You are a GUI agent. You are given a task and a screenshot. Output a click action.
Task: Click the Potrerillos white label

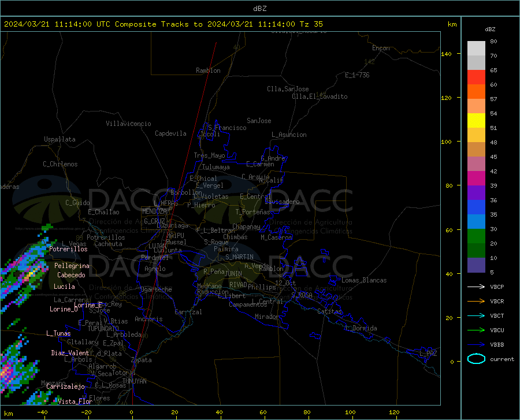68,249
